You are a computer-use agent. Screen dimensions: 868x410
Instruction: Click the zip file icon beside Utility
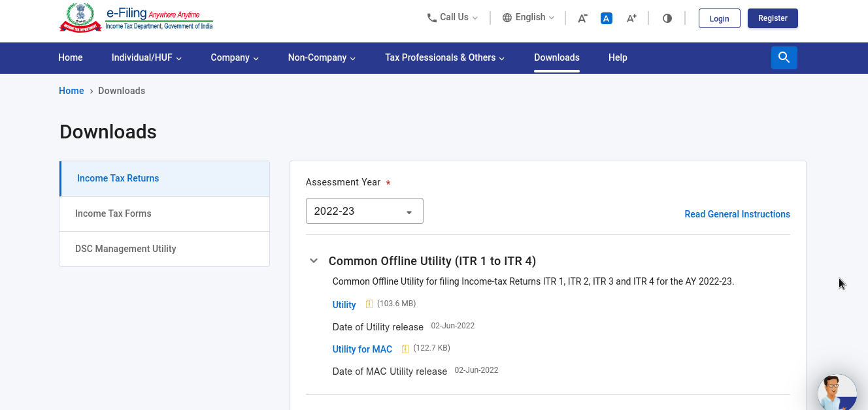(x=369, y=304)
